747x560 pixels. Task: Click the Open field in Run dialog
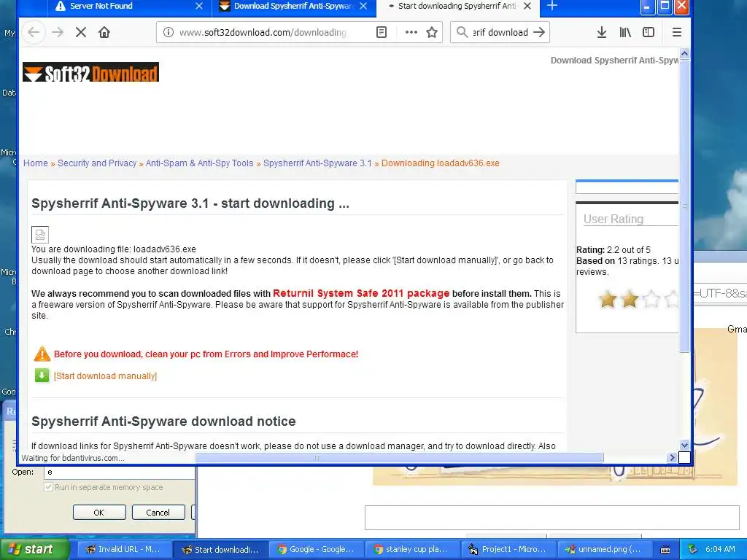point(119,472)
